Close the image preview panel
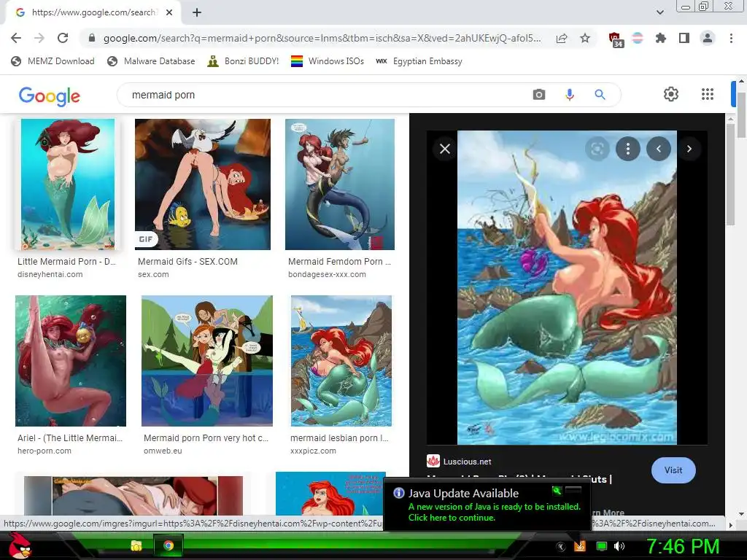The width and height of the screenshot is (747, 560). tap(445, 149)
